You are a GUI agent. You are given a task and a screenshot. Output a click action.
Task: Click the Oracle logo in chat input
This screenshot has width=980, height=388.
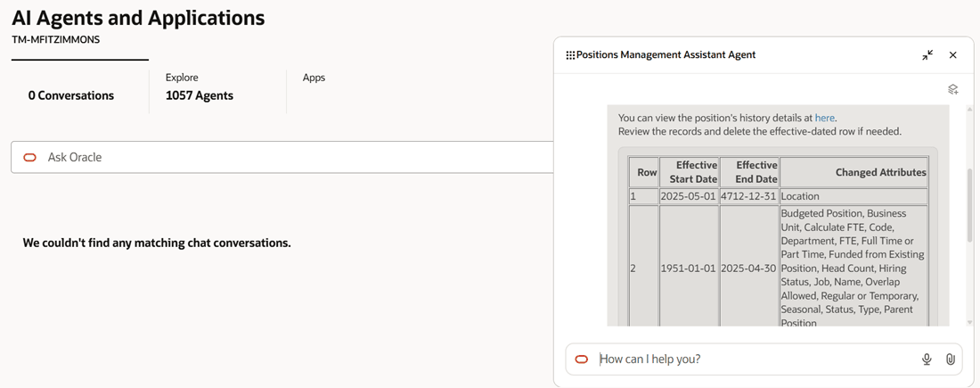[582, 359]
